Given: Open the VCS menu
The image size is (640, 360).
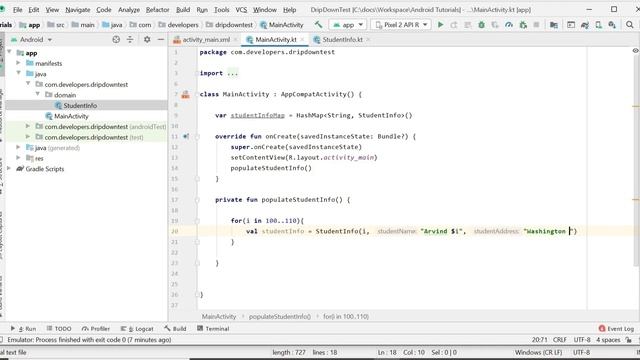Looking at the screenshot, I should tap(241, 9).
